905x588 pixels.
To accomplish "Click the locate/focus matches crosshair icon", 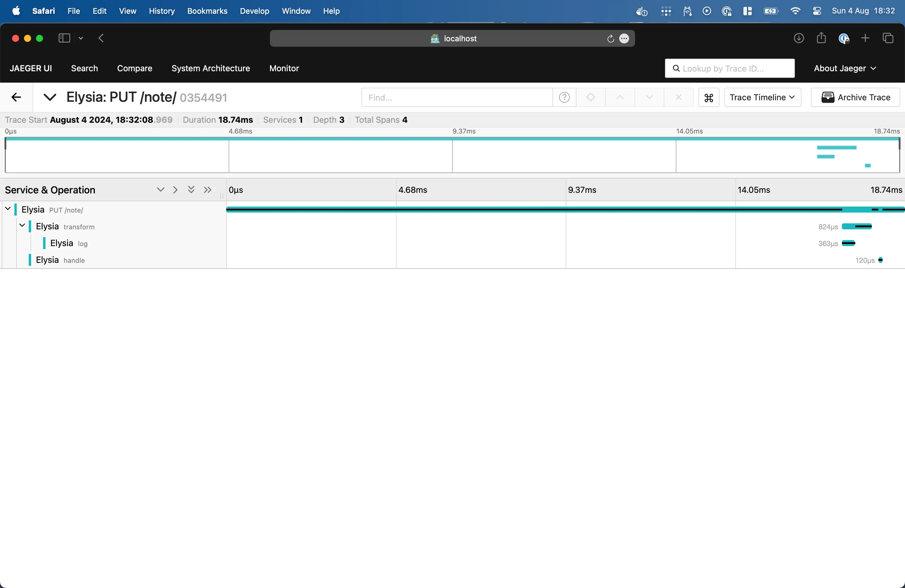I will pyautogui.click(x=590, y=98).
